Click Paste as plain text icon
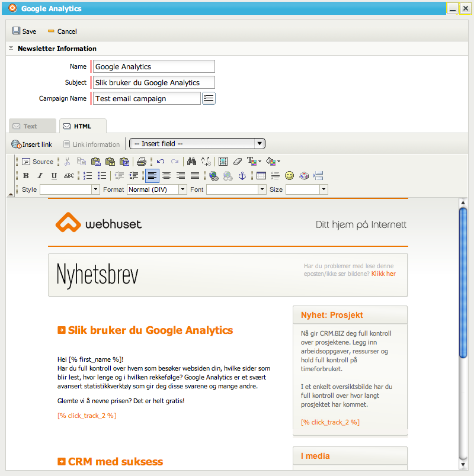474x476 pixels. coord(110,162)
